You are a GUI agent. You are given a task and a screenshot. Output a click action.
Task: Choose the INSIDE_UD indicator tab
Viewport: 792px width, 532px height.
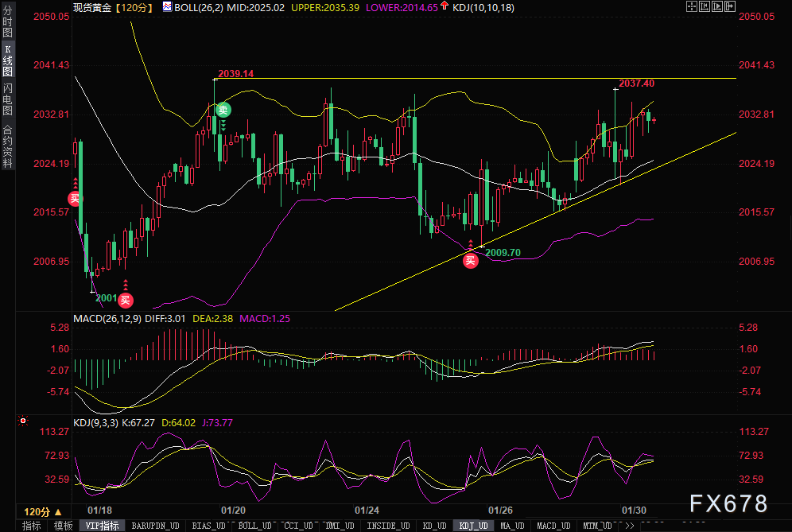tap(388, 526)
